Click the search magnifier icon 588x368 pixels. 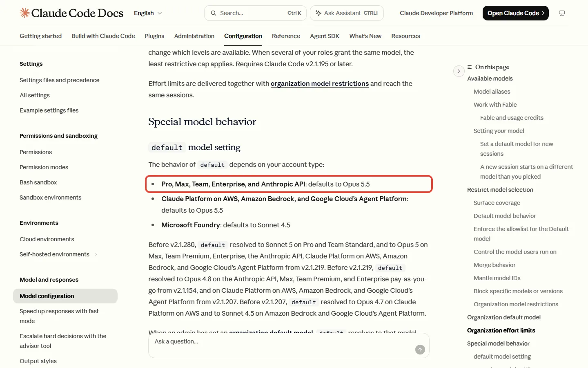click(213, 13)
